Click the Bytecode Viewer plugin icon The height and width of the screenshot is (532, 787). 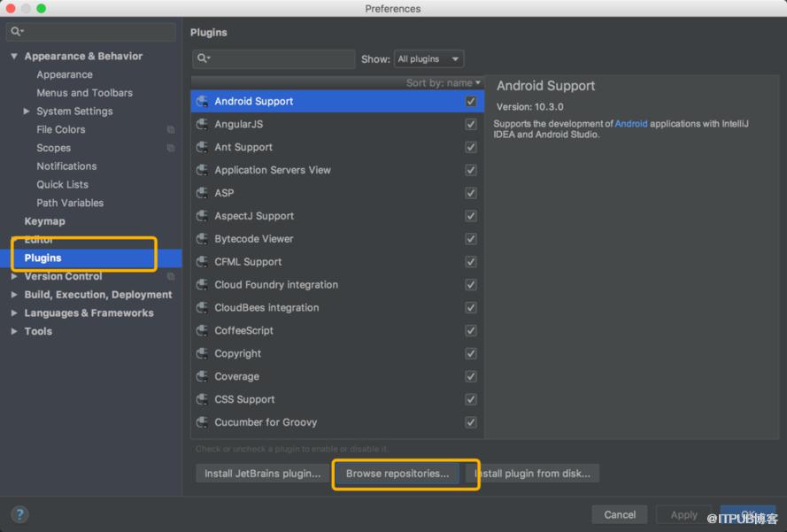pos(202,239)
